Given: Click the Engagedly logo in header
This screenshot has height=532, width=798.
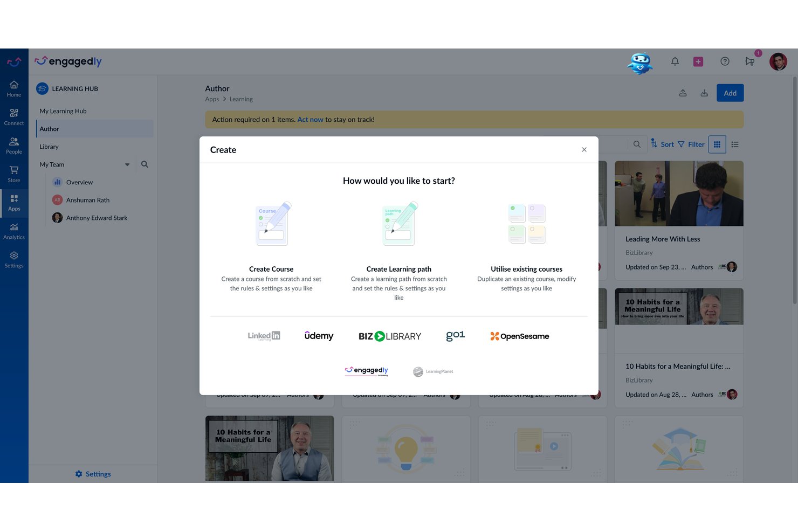Looking at the screenshot, I should [x=68, y=61].
